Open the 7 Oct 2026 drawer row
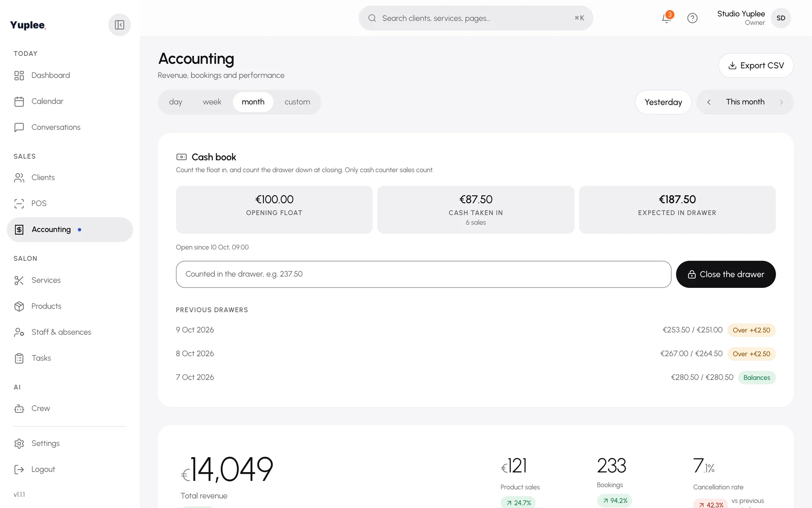 tap(476, 377)
